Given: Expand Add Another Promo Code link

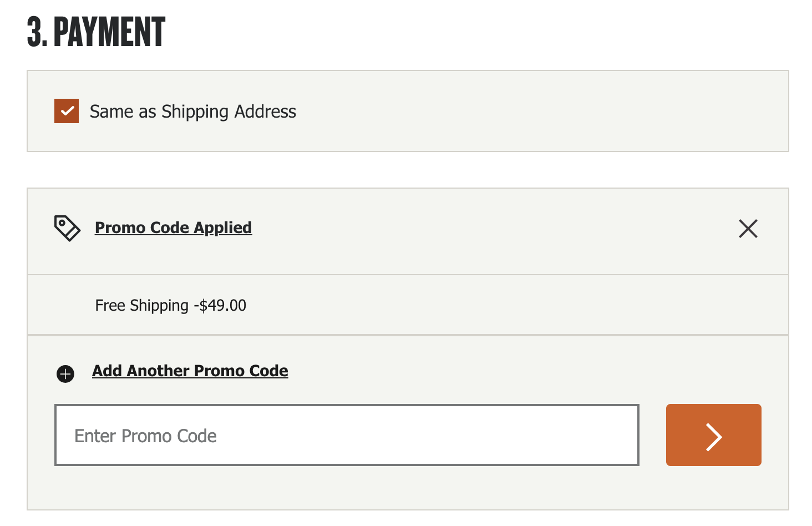Looking at the screenshot, I should point(190,371).
